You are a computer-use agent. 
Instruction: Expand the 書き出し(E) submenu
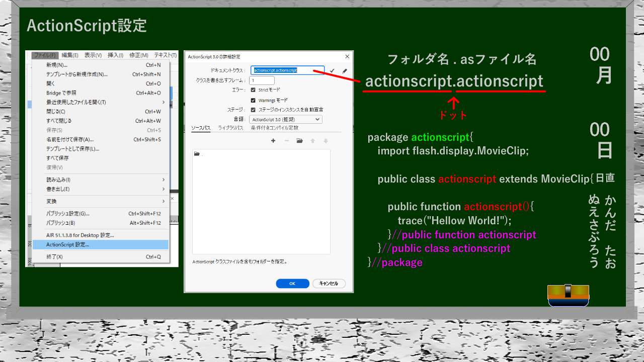pos(101,189)
